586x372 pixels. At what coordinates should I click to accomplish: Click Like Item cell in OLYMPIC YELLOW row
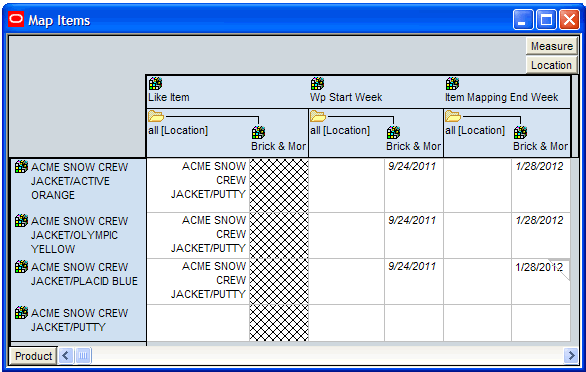pyautogui.click(x=198, y=235)
